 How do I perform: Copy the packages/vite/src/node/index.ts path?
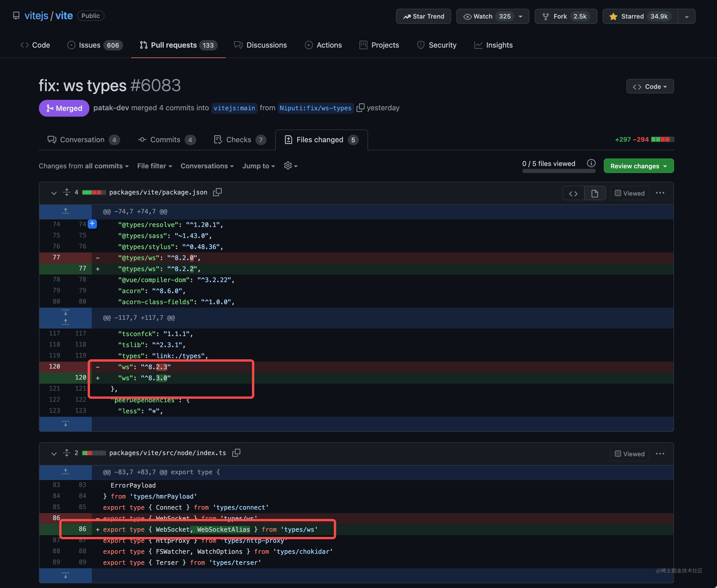[236, 452]
